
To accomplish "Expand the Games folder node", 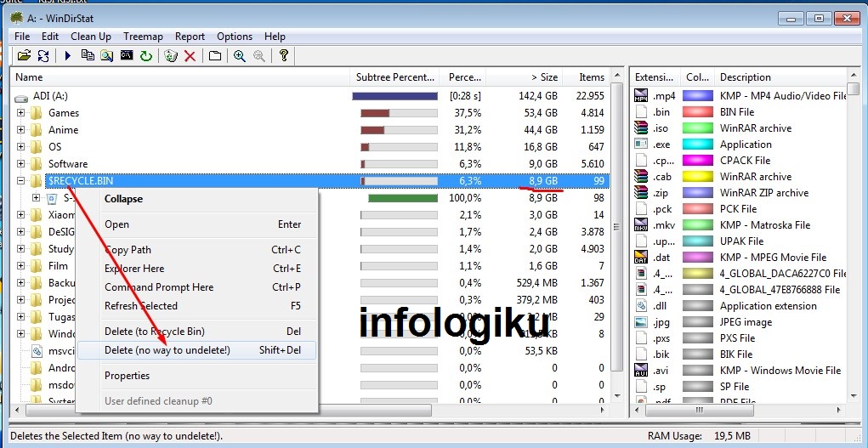I will point(20,113).
